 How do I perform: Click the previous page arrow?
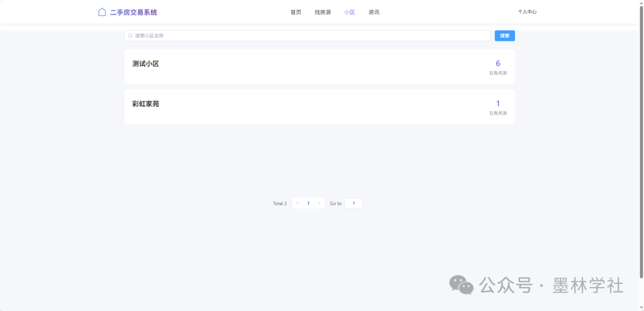(x=297, y=203)
